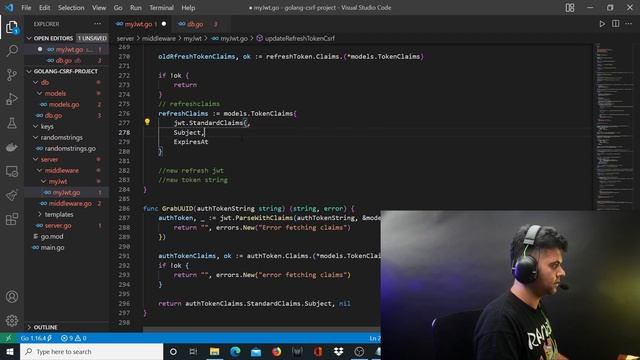The width and height of the screenshot is (640, 360).
Task: Open Explorer Views and More Actions ellipsis
Action: [x=97, y=24]
